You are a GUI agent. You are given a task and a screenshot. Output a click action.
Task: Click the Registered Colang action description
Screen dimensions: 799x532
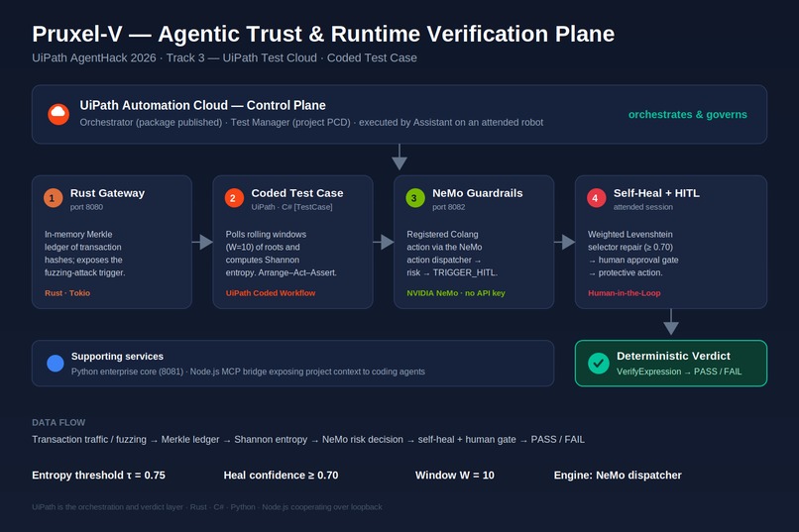click(x=452, y=254)
